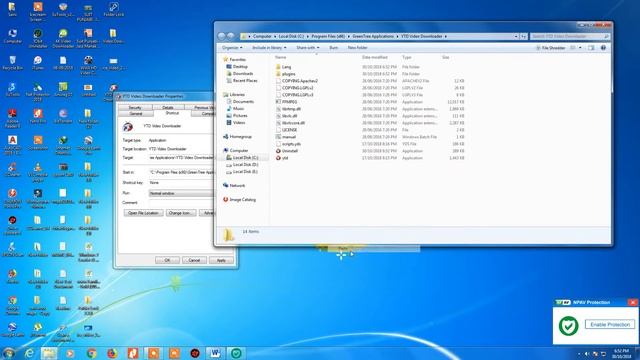Image resolution: width=640 pixels, height=360 pixels.
Task: Open Firefox from the taskbar
Action: coord(112,353)
